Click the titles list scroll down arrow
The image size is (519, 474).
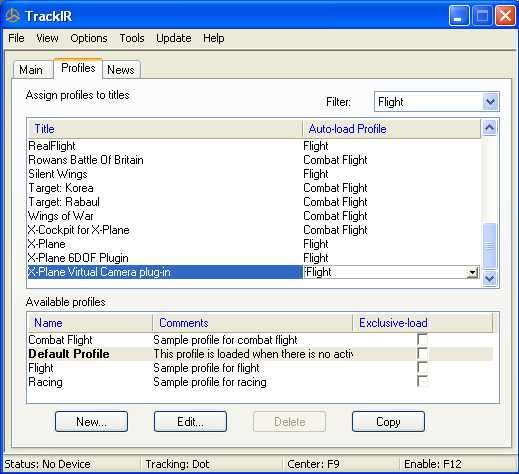click(489, 278)
